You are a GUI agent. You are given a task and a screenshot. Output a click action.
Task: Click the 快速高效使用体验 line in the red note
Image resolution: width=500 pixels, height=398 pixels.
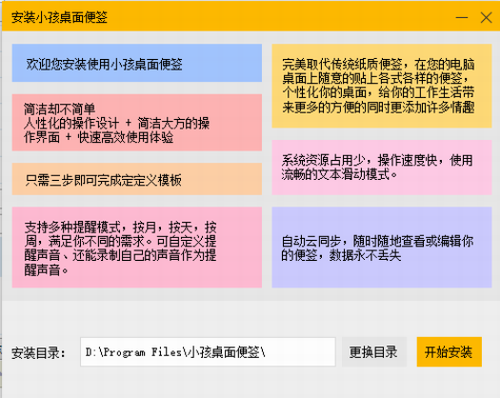pyautogui.click(x=125, y=137)
